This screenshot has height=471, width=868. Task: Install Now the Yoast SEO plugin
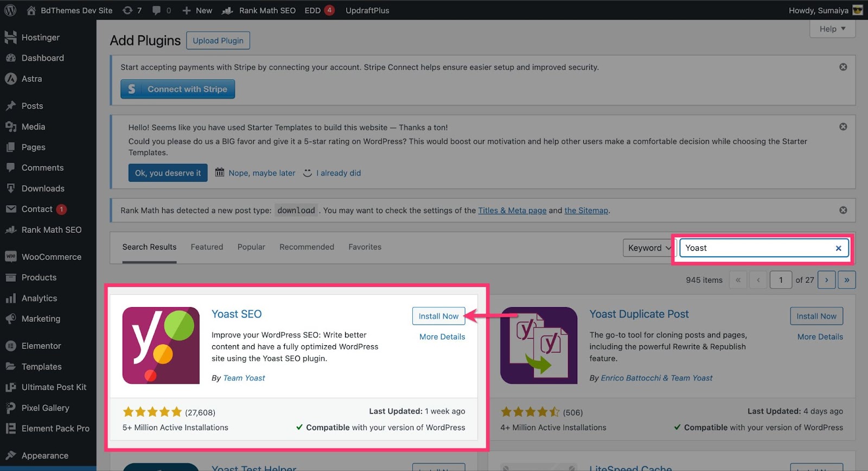click(438, 316)
